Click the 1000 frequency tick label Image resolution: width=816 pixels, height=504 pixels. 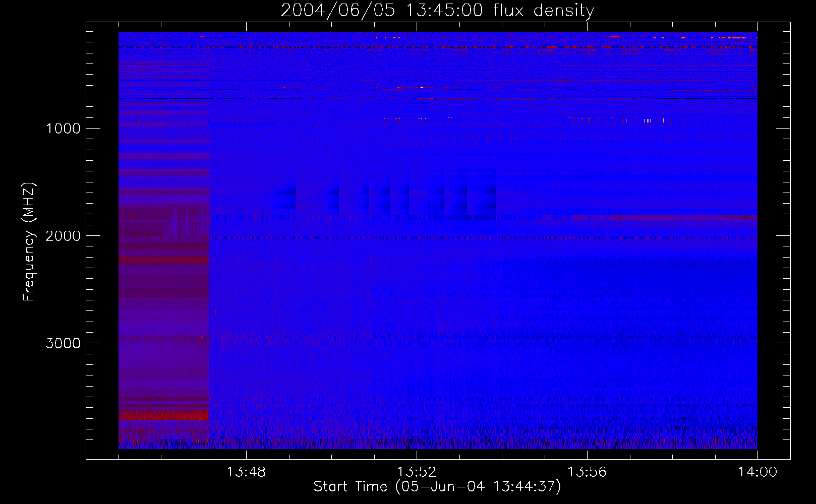pos(64,129)
